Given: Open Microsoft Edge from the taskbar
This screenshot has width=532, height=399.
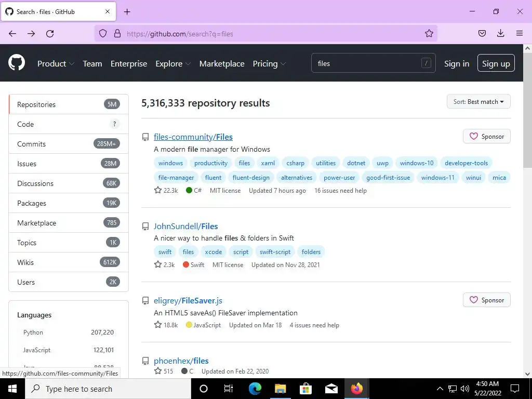Looking at the screenshot, I should pos(255,389).
